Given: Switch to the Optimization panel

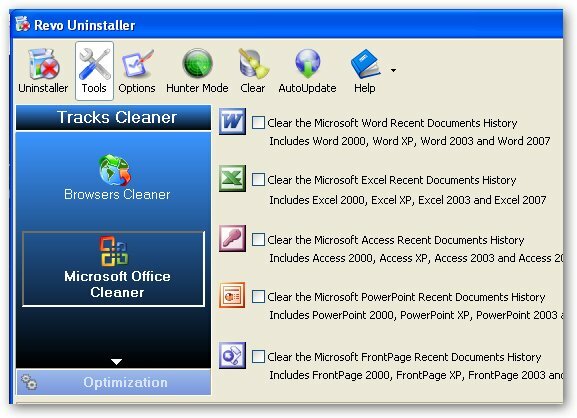Looking at the screenshot, I should pos(113,382).
